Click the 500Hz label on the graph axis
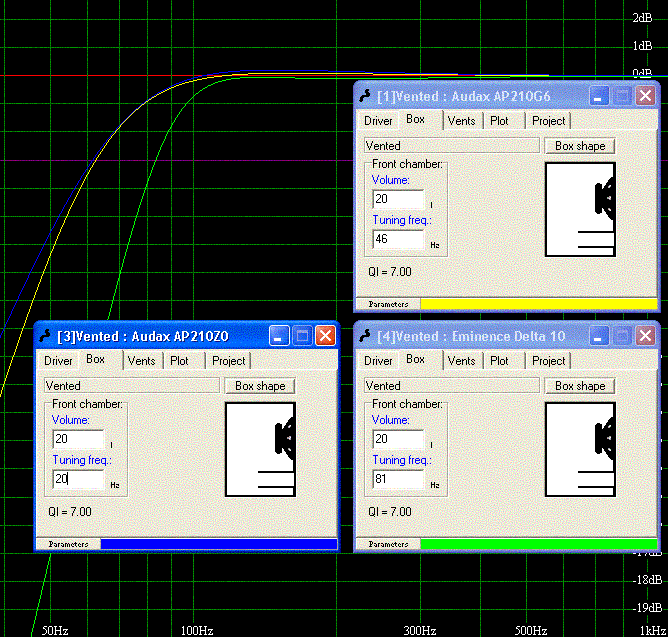Screen dimensions: 668x637 point(531,630)
